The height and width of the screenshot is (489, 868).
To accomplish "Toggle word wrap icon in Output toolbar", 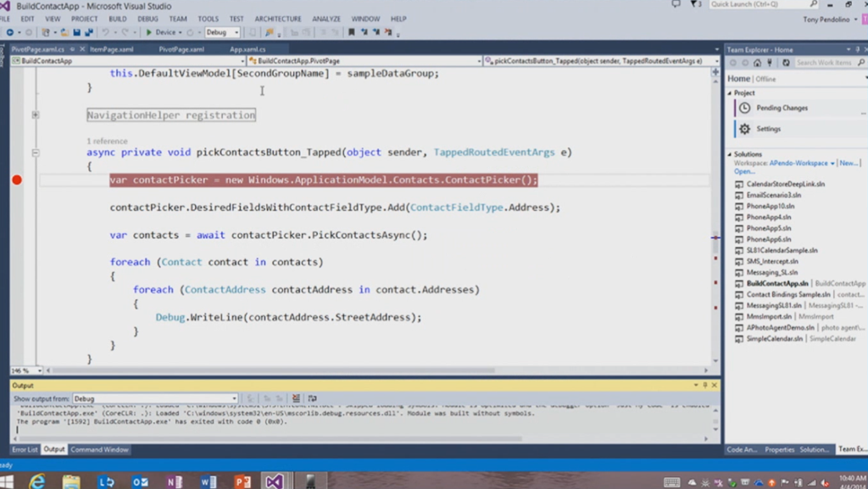I will (x=312, y=398).
